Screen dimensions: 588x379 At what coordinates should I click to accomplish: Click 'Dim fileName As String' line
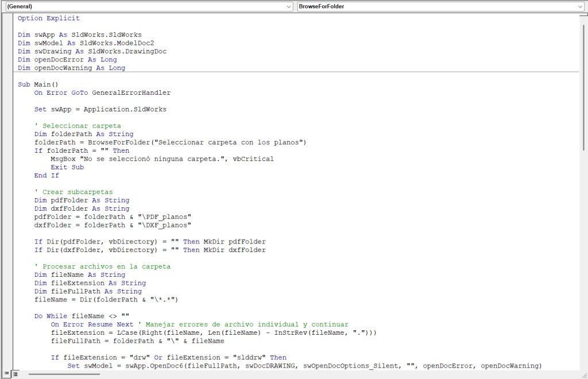(x=79, y=274)
